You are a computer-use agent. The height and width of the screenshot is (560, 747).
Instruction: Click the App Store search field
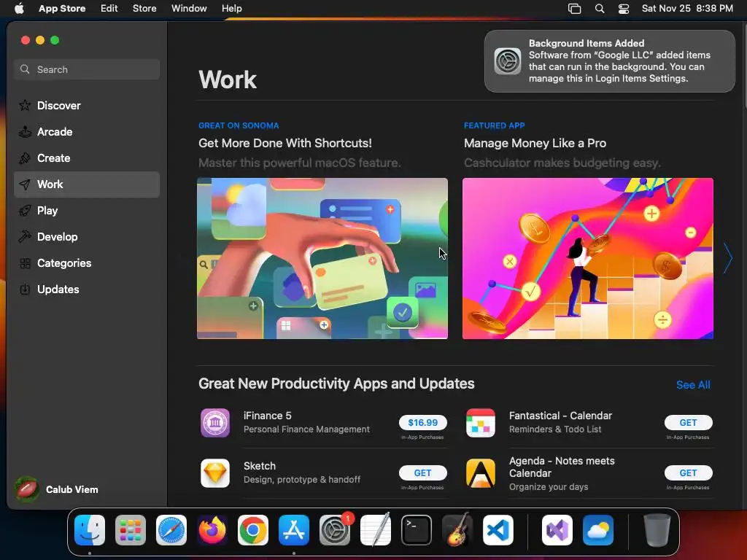tap(87, 69)
